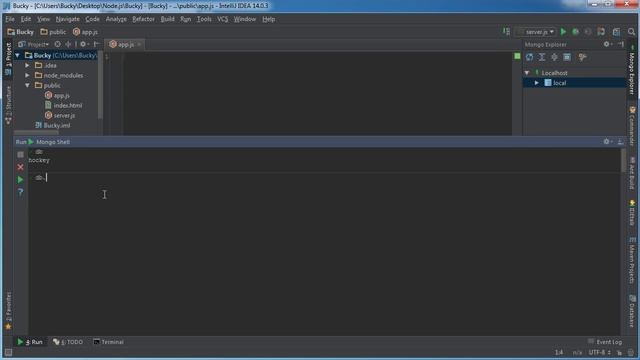640x360 pixels.
Task: Click into the Mongo Shell command input area
Action: 324,178
